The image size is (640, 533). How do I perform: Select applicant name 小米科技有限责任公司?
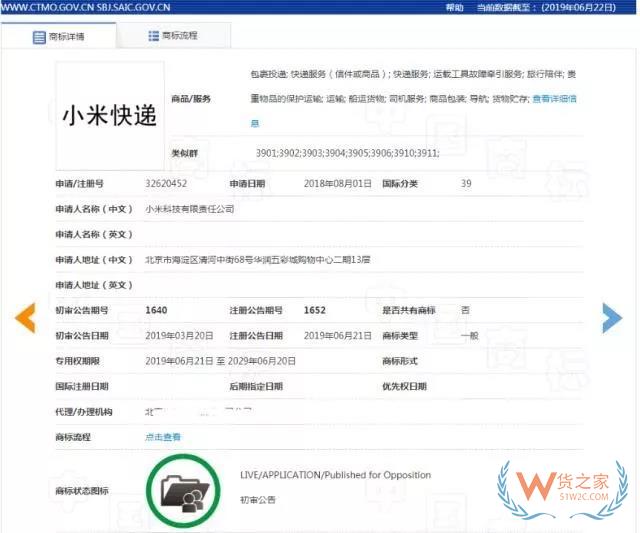pyautogui.click(x=190, y=209)
